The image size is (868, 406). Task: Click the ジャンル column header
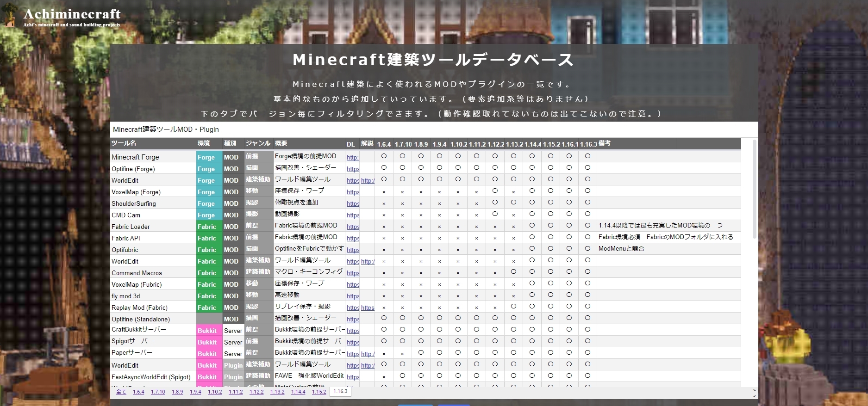(x=259, y=143)
